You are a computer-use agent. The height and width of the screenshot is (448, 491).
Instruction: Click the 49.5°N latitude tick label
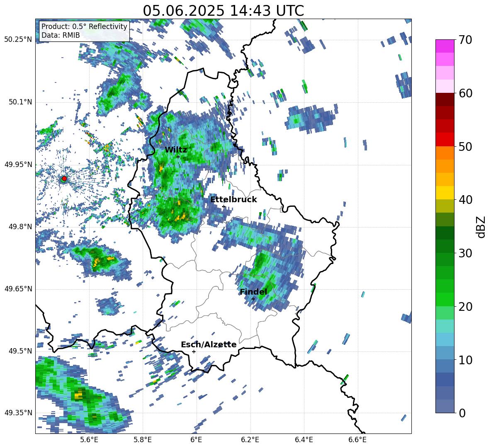(x=20, y=351)
